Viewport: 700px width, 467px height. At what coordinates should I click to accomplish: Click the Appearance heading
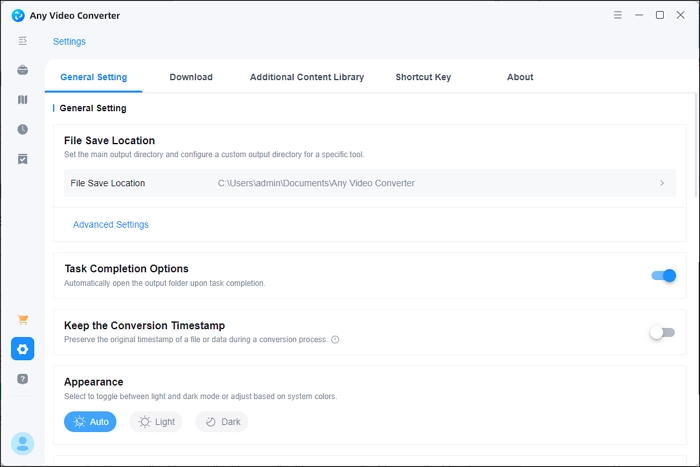[x=94, y=382]
